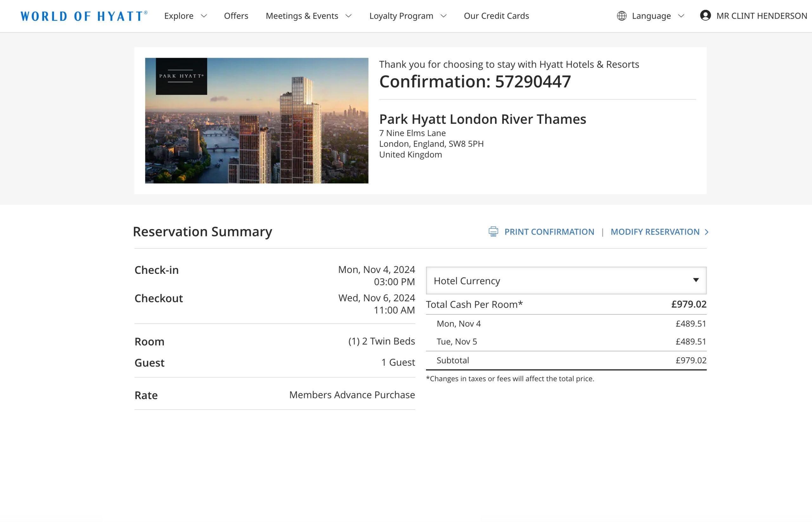The width and height of the screenshot is (812, 522).
Task: Click the arrow beside Modify Reservation
Action: (706, 232)
